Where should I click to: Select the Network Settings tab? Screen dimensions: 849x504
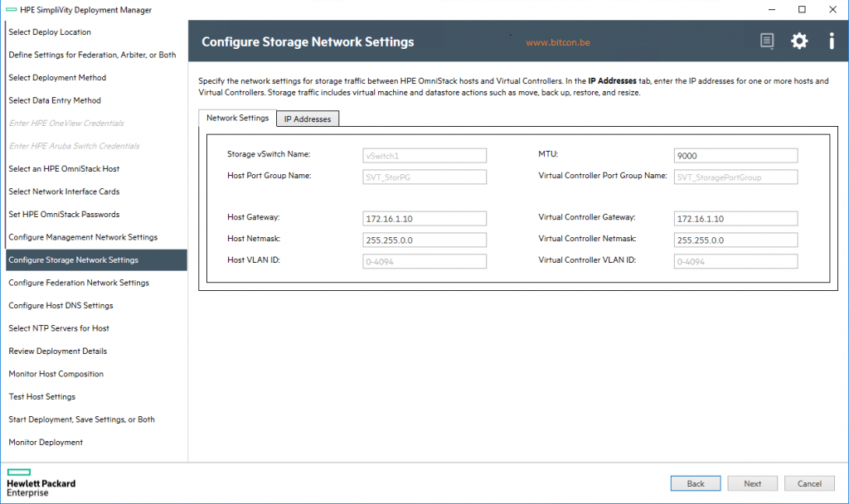pos(237,118)
